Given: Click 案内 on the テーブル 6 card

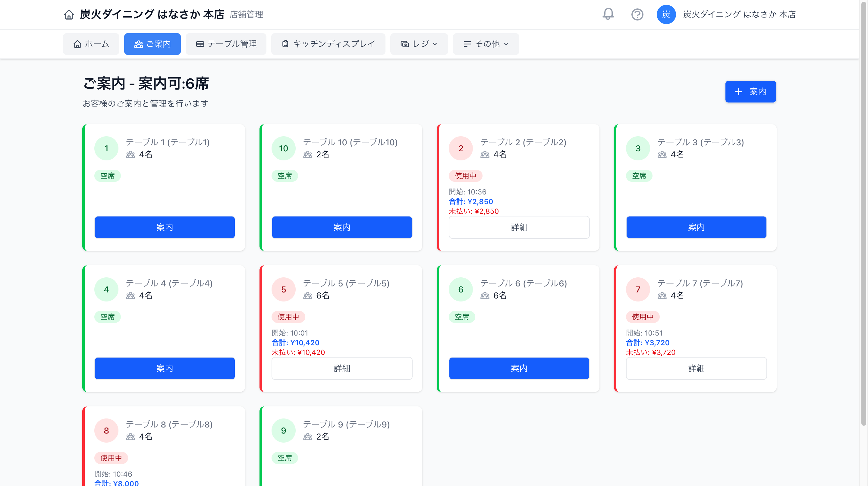Looking at the screenshot, I should point(519,369).
